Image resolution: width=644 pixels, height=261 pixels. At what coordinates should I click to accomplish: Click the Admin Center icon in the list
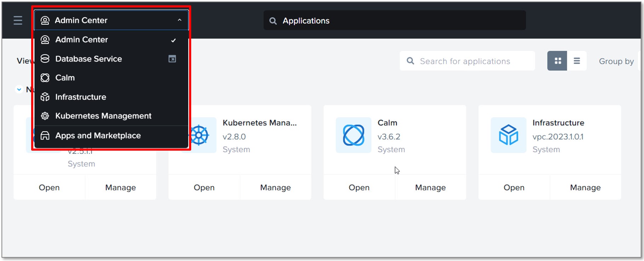pyautogui.click(x=45, y=40)
